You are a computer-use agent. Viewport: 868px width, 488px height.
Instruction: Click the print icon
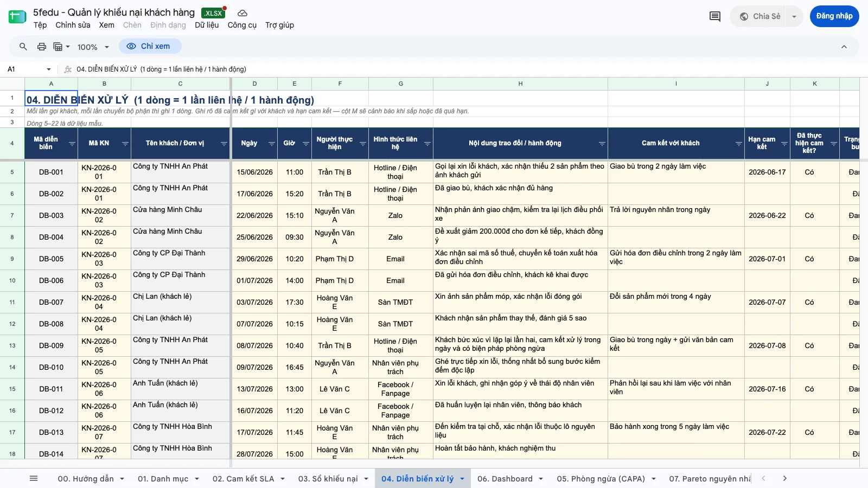click(42, 47)
